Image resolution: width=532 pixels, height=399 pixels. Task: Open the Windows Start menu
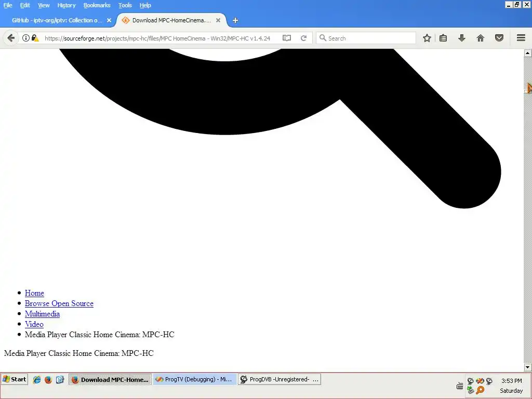[x=14, y=379]
